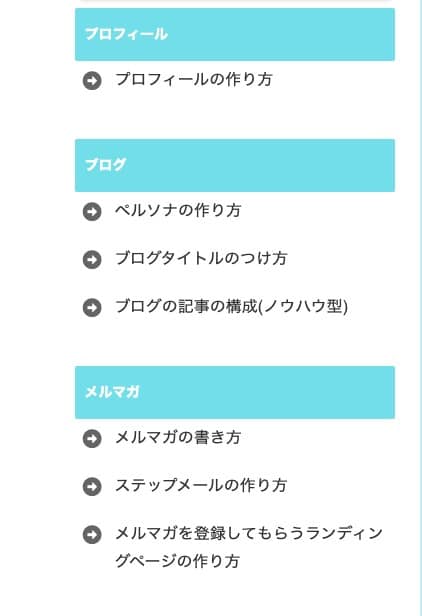Image resolution: width=422 pixels, height=616 pixels.
Task: Select the メルマガ section header
Action: point(112,392)
